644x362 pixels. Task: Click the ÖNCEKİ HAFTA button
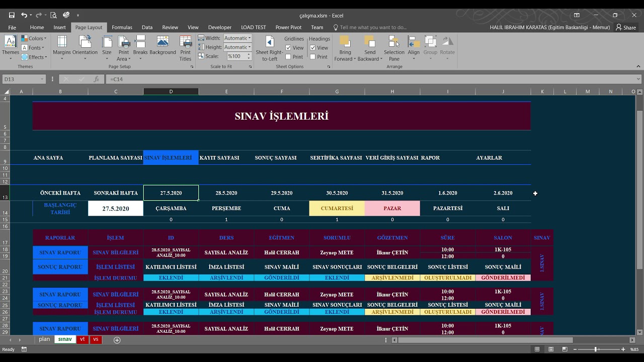pyautogui.click(x=60, y=193)
